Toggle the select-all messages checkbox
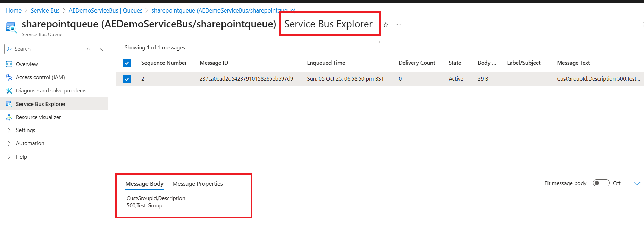Viewport: 644px width, 241px height. [127, 63]
